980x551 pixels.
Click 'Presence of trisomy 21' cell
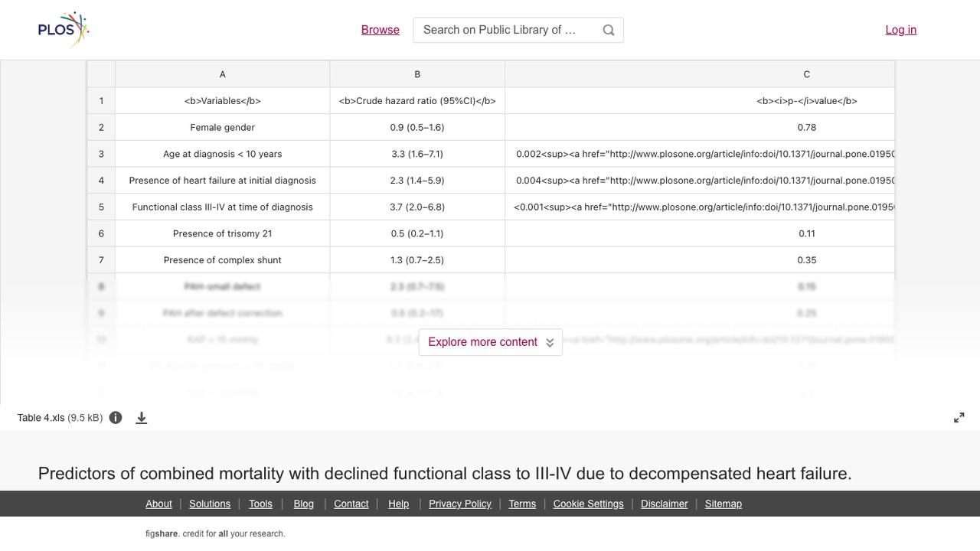[x=223, y=233]
